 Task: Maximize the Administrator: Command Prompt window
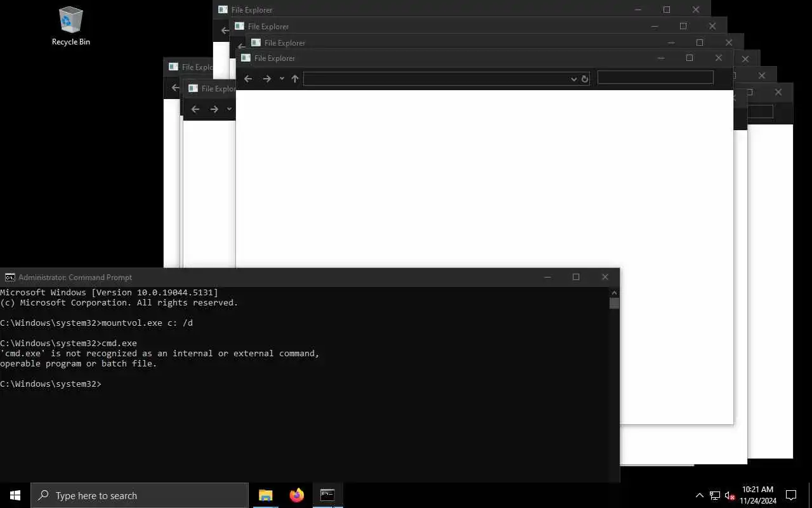[576, 277]
